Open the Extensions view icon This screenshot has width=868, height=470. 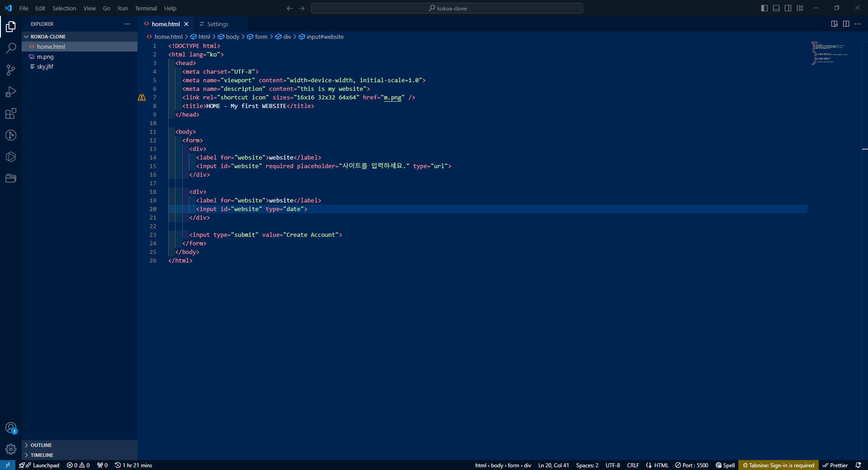11,113
